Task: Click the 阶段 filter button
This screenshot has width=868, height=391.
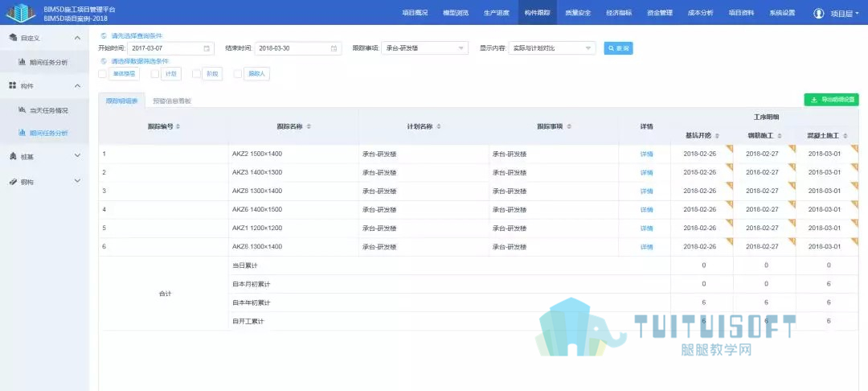Action: tap(212, 74)
